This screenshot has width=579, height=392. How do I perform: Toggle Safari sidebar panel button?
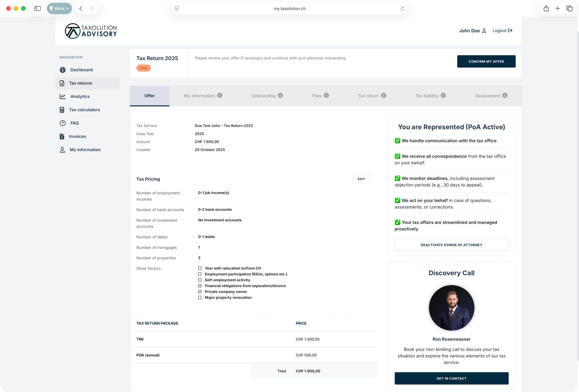37,8
